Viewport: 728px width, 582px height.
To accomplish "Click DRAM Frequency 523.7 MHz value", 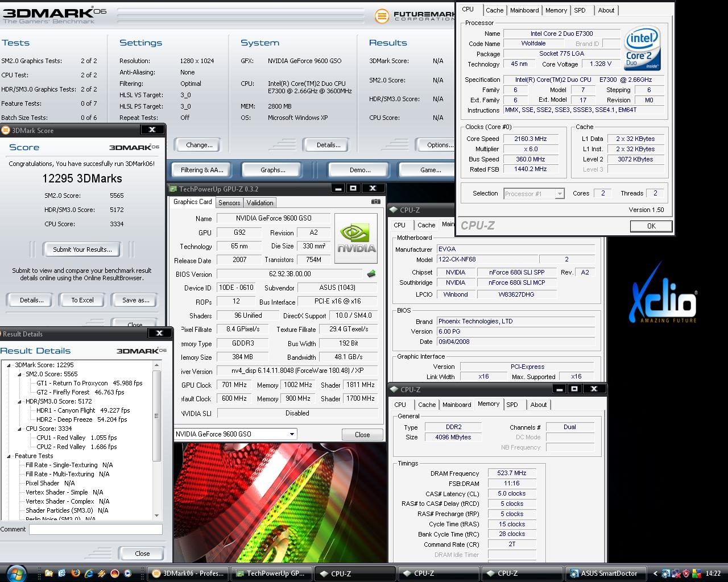I will tap(511, 473).
